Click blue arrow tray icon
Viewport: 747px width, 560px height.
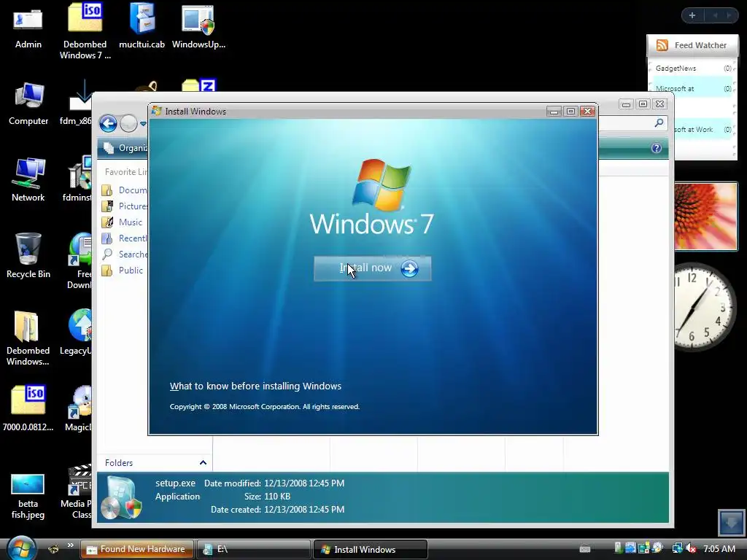point(630,548)
